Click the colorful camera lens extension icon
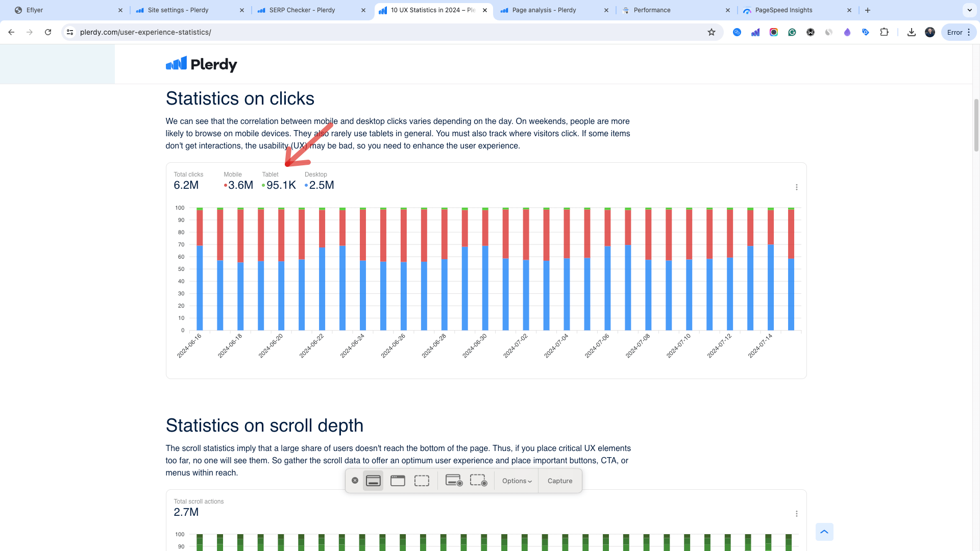This screenshot has height=551, width=980. pos(774,32)
